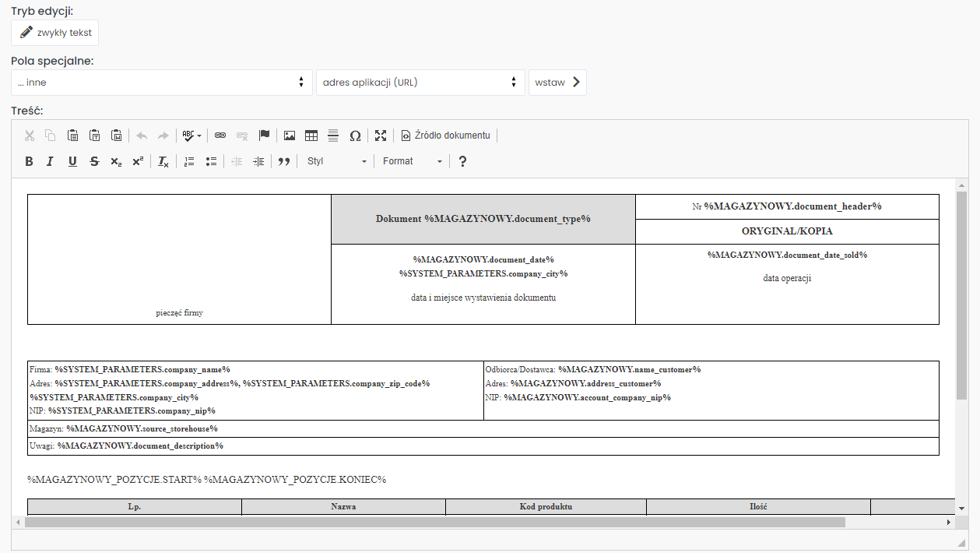
Task: Expand the Format dropdown
Action: [x=412, y=161]
